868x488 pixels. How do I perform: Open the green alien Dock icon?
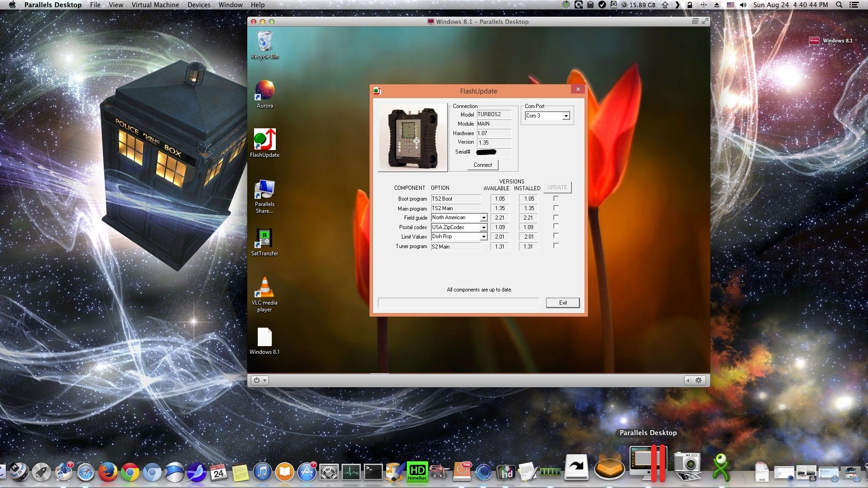click(x=721, y=467)
